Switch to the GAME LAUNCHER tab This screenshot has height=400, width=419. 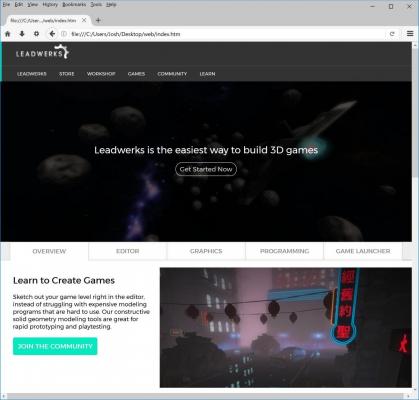pos(363,251)
